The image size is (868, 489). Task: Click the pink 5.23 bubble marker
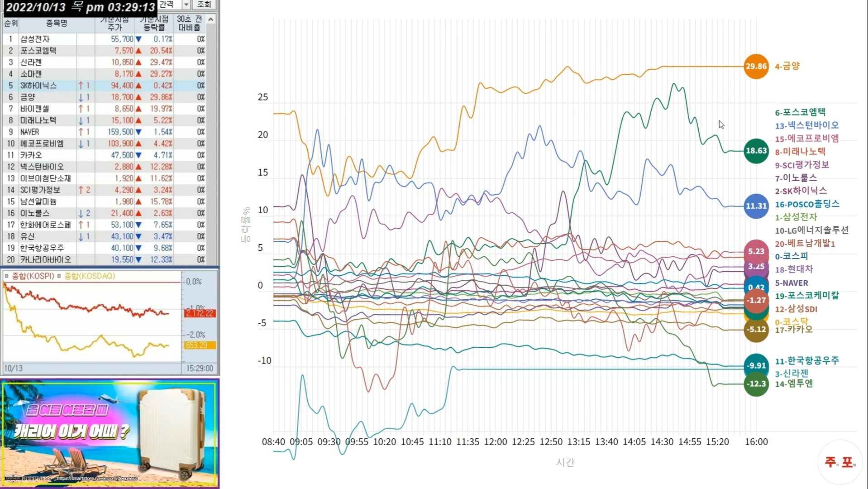pyautogui.click(x=756, y=251)
